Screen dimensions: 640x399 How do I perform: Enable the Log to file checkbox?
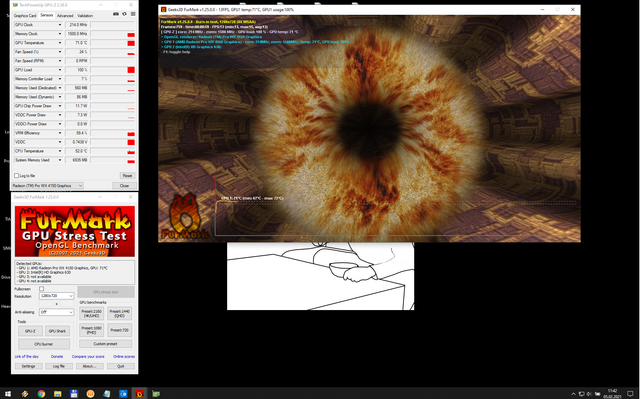16,175
